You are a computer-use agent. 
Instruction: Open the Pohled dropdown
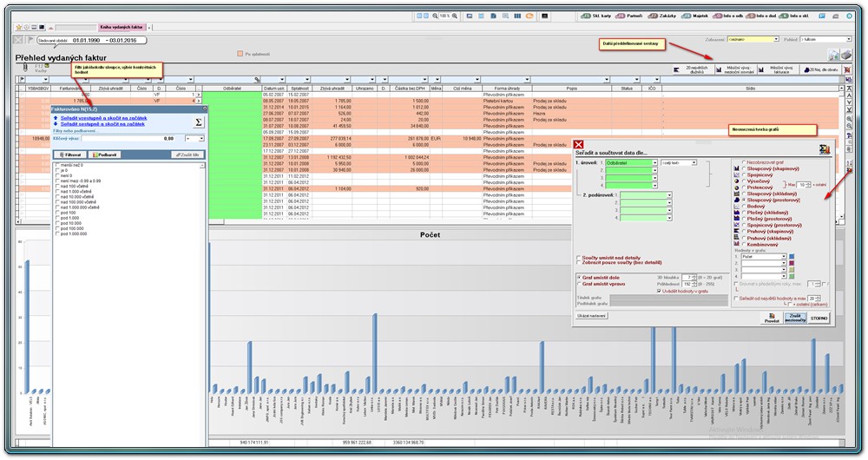tap(849, 39)
